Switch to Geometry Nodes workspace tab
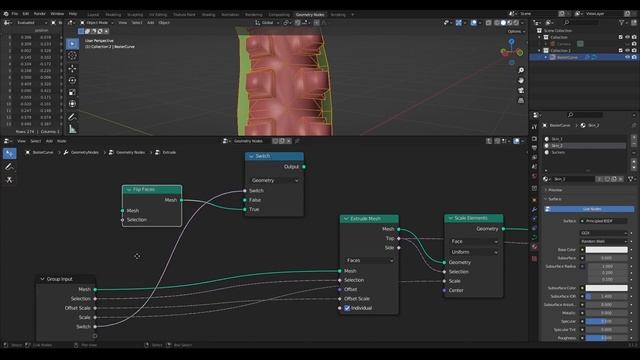 coord(310,15)
